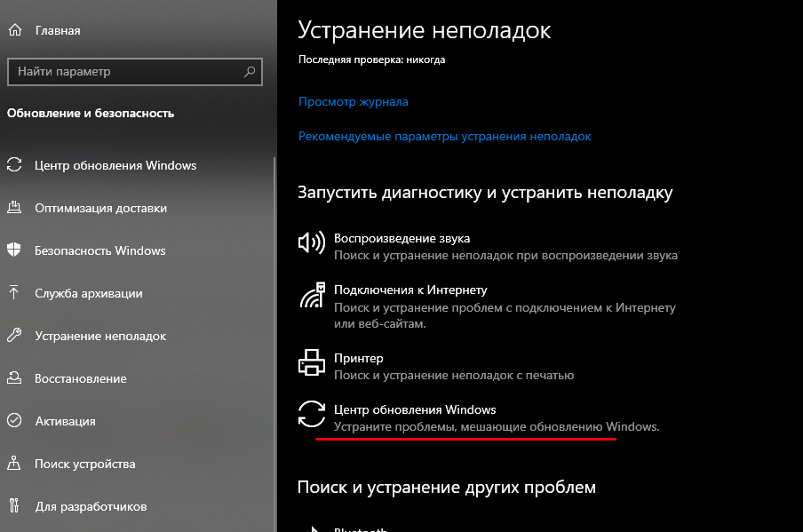Click the troubleshoot wrench icon

pyautogui.click(x=14, y=336)
